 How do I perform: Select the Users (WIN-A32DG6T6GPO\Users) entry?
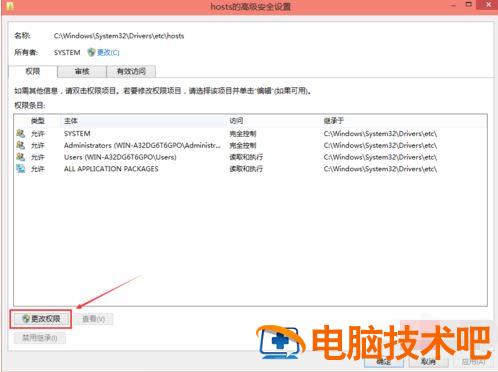tap(250, 157)
